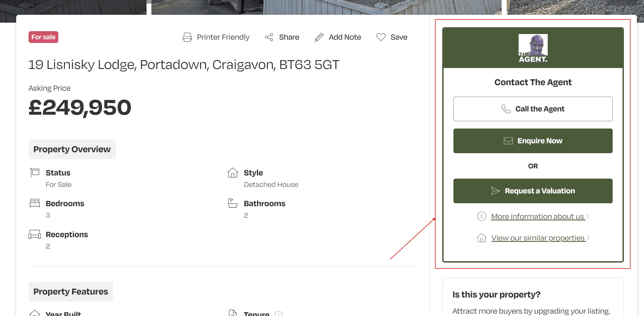Screen dimensions: 644x316
Task: Click the pencil Add Note icon
Action: [x=319, y=37]
